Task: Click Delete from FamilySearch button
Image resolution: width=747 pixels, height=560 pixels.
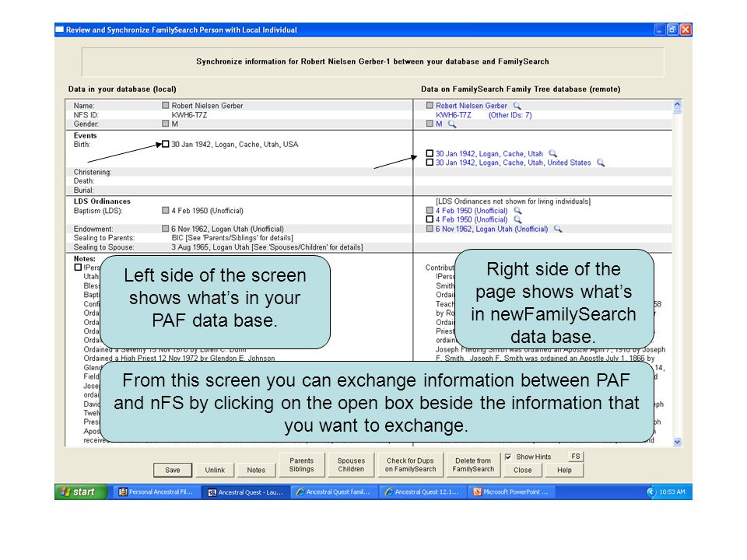Action: (x=473, y=465)
